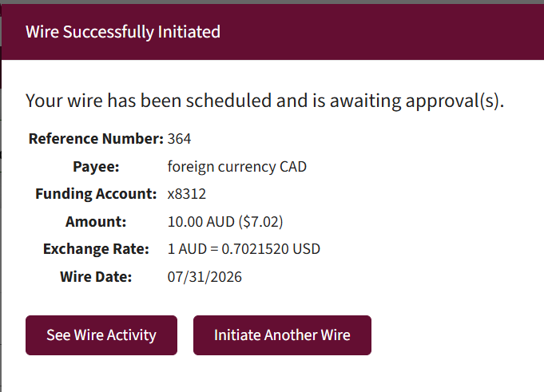Select the Wire Successfully Initiated dialog title
This screenshot has height=392, width=544.
(123, 32)
